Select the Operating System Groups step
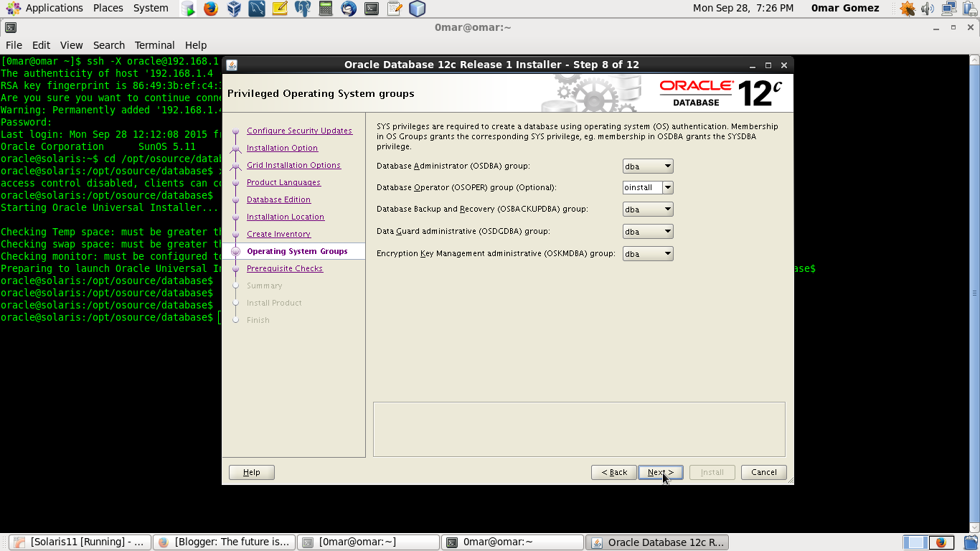This screenshot has height=551, width=980. (x=297, y=251)
